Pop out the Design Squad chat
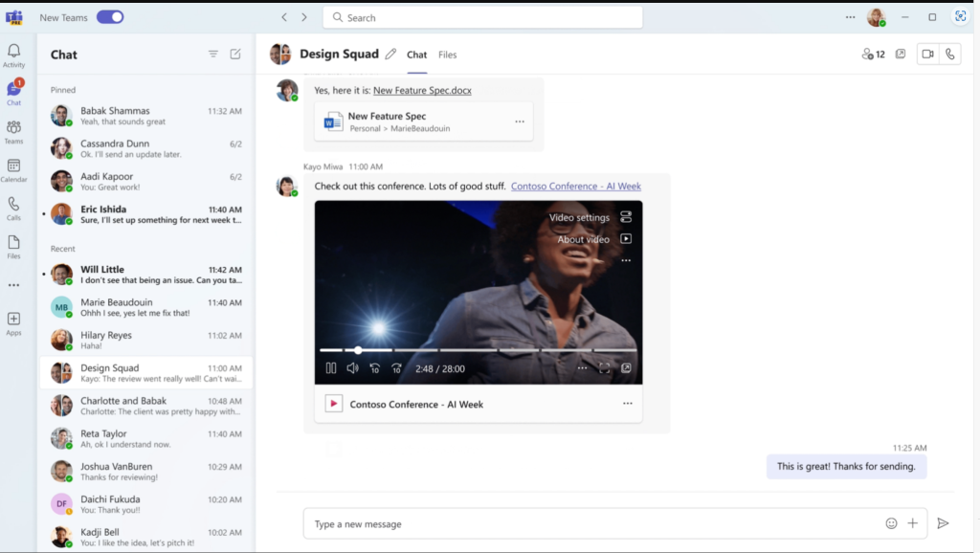 [x=901, y=55]
